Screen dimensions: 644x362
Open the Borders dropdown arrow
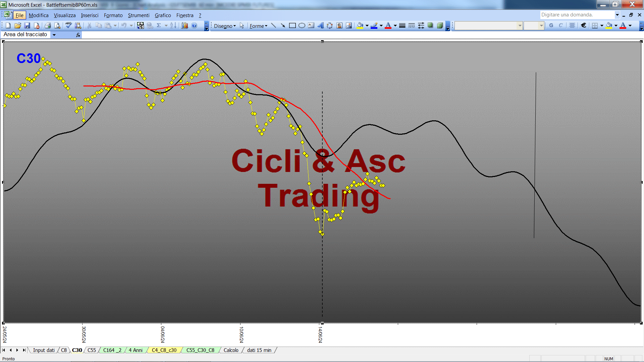click(x=602, y=25)
